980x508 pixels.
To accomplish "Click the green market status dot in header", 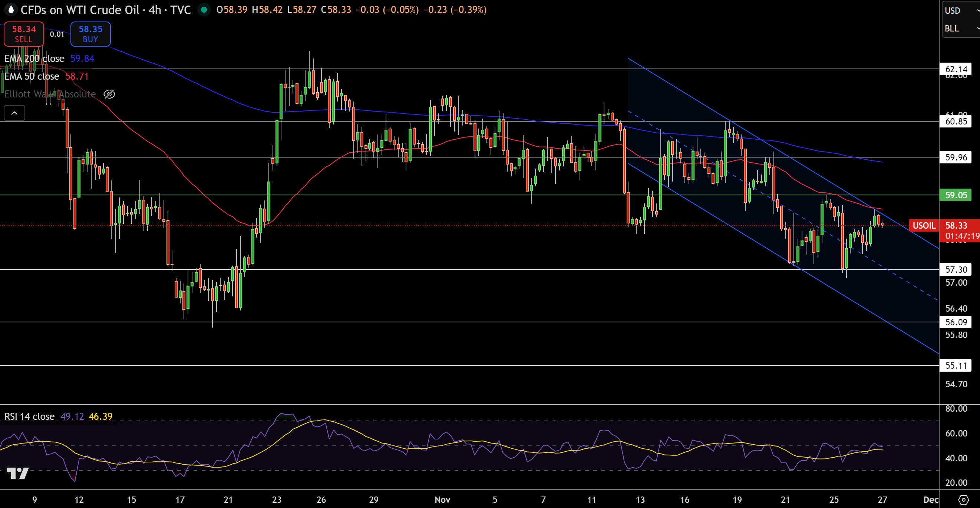I will click(x=204, y=10).
